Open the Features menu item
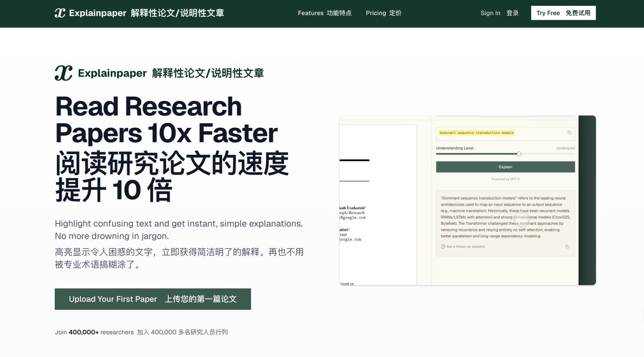This screenshot has height=357, width=644. click(x=325, y=13)
